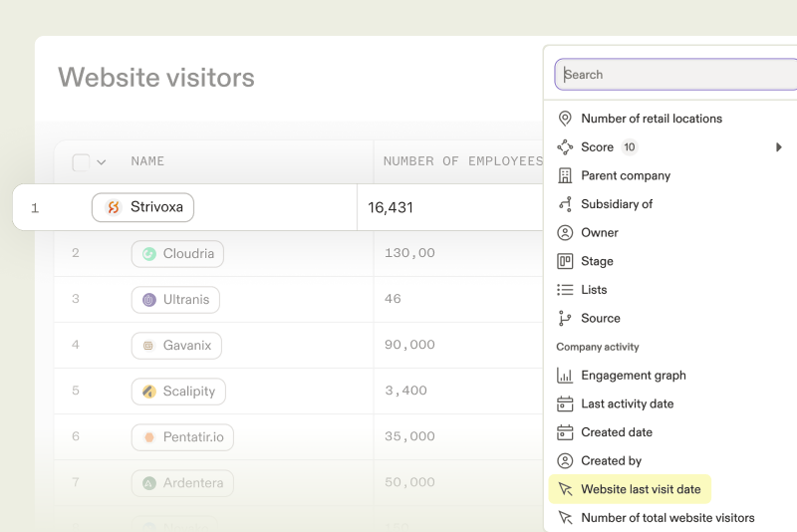Click Strivoxa employee count 16,431
The image size is (797, 532).
[391, 207]
